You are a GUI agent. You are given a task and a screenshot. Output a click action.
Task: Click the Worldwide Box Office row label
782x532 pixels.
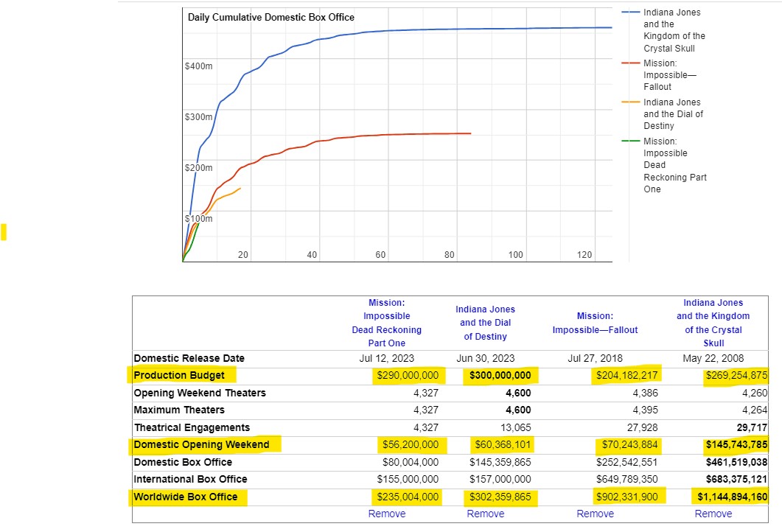coord(186,497)
